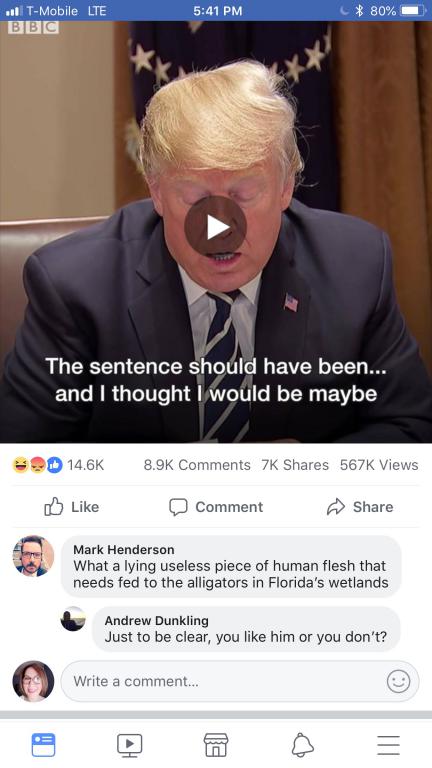Open News Feed tab in bottom bar
Screen dimensions: 432x768
[43, 745]
